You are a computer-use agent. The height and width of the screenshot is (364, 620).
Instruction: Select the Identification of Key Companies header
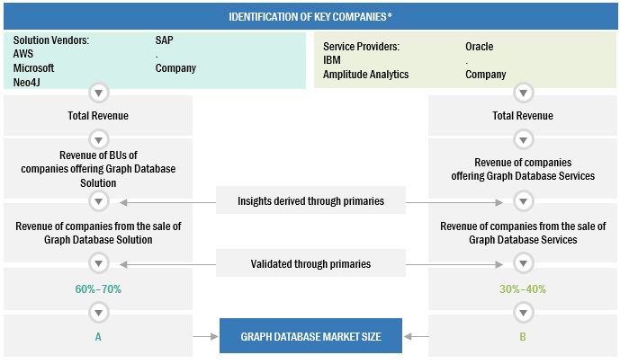tap(310, 16)
